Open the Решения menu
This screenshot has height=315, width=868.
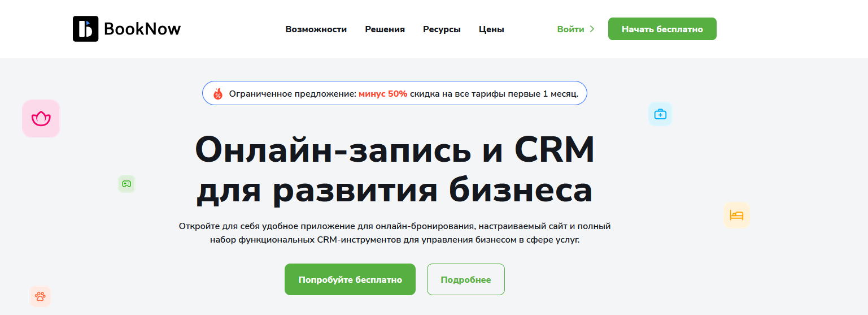click(x=385, y=29)
